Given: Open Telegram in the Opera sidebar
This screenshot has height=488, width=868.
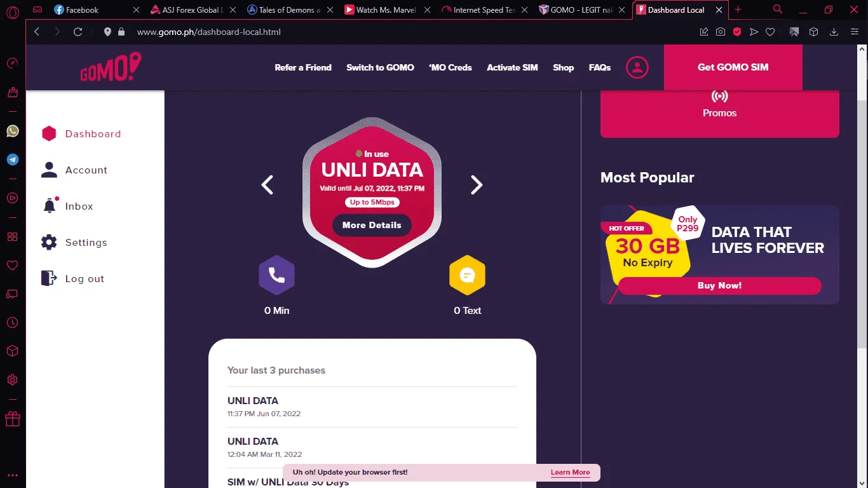Looking at the screenshot, I should click(12, 159).
